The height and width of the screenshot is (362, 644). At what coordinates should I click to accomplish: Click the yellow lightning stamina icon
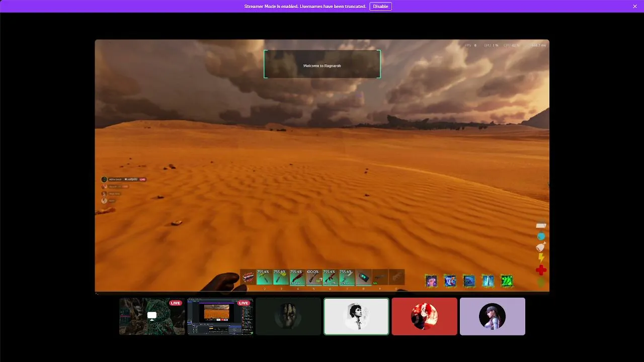(541, 258)
